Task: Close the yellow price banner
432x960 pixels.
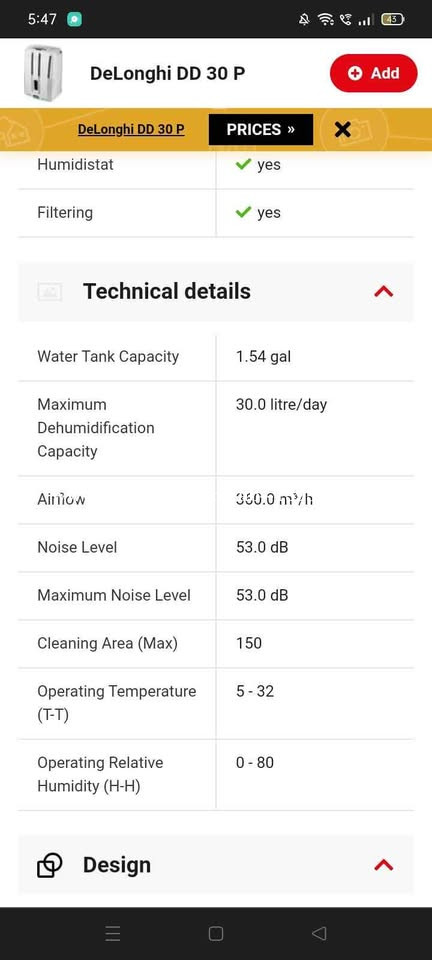Action: coord(343,129)
